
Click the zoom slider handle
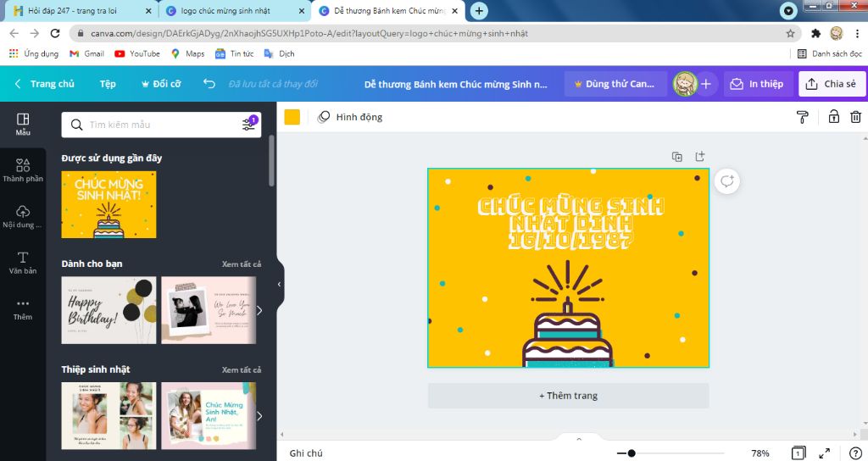pyautogui.click(x=631, y=453)
